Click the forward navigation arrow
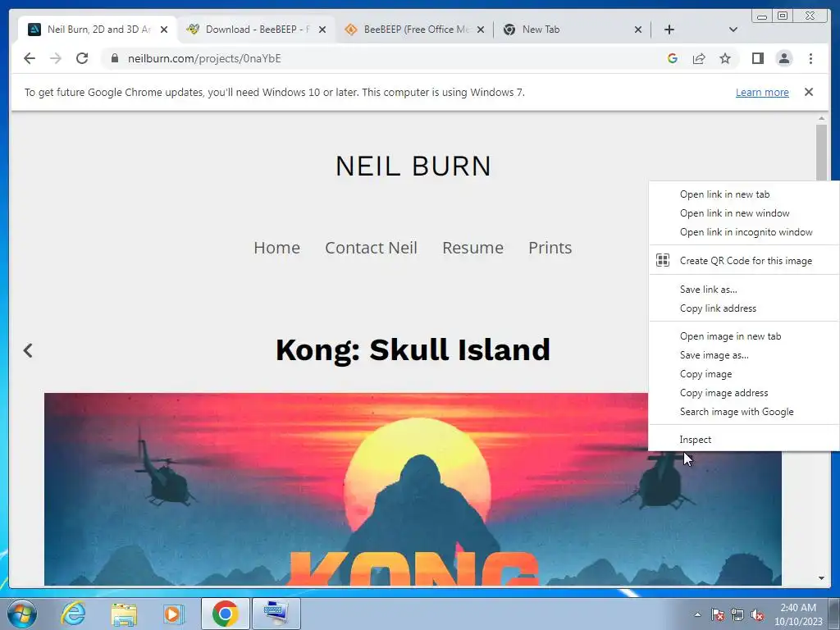Image resolution: width=840 pixels, height=630 pixels. 56,58
